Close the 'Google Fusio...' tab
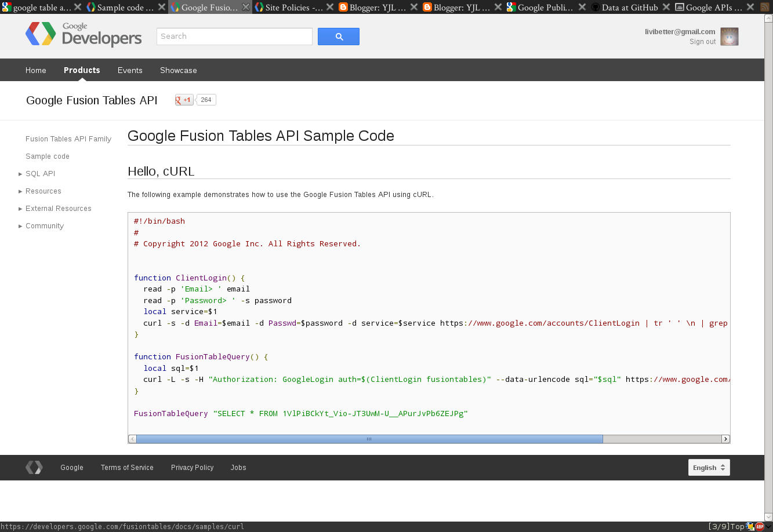773x532 pixels. click(x=246, y=8)
